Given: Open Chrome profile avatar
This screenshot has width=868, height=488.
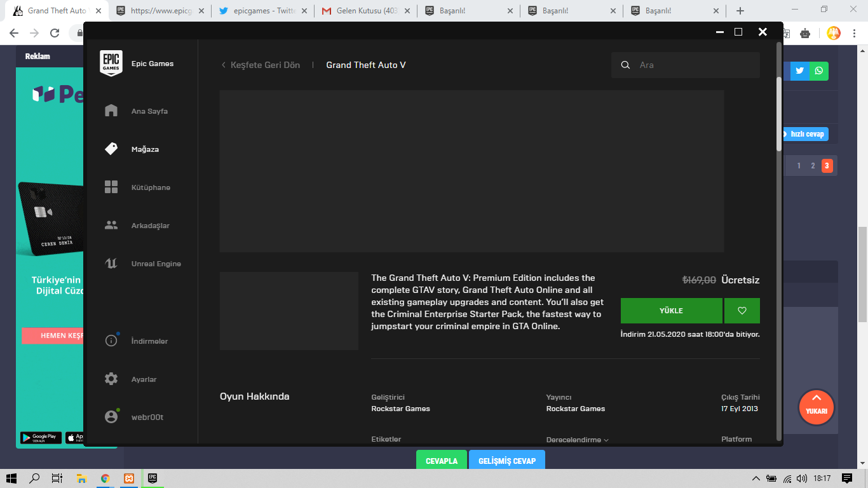Looking at the screenshot, I should [834, 33].
